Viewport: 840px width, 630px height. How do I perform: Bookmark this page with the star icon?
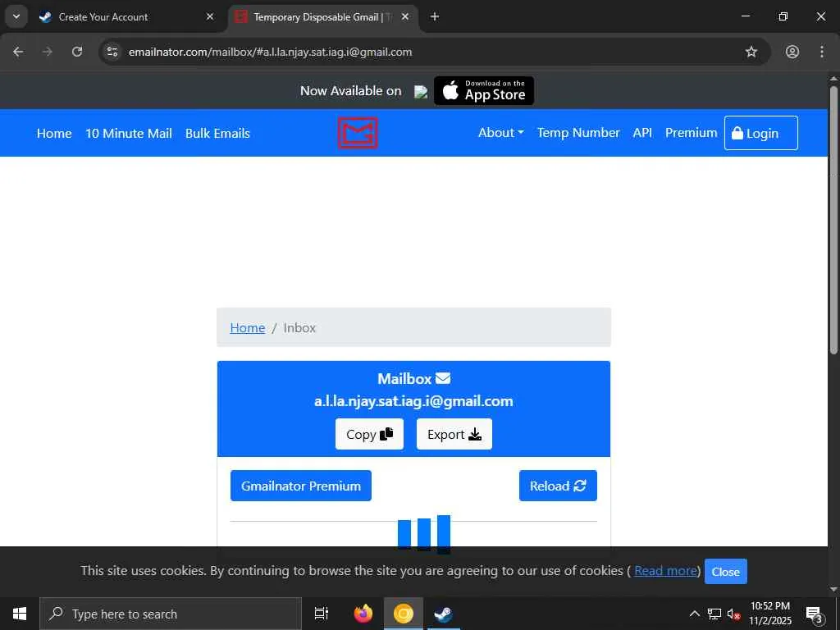pyautogui.click(x=751, y=52)
